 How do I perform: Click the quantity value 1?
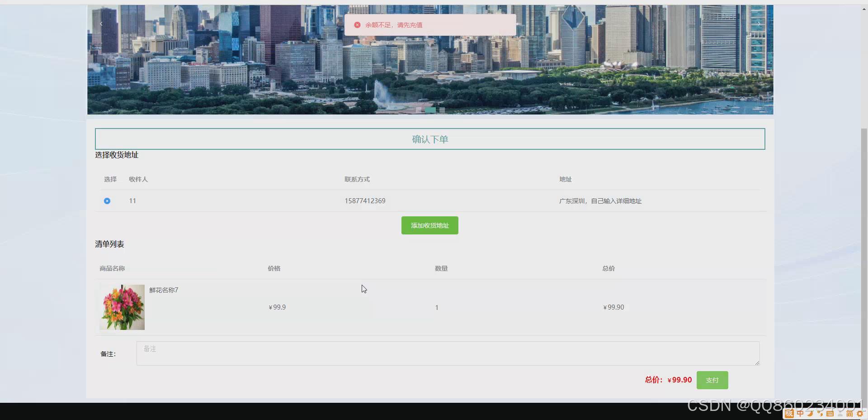point(437,308)
